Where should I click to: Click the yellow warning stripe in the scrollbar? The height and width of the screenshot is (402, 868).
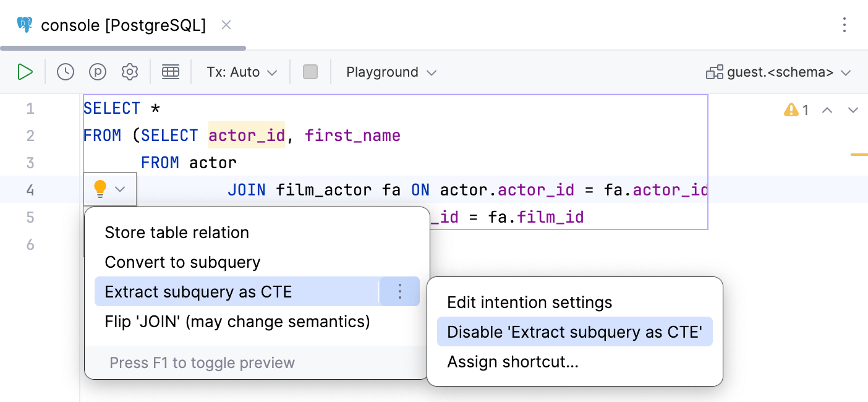[x=859, y=154]
